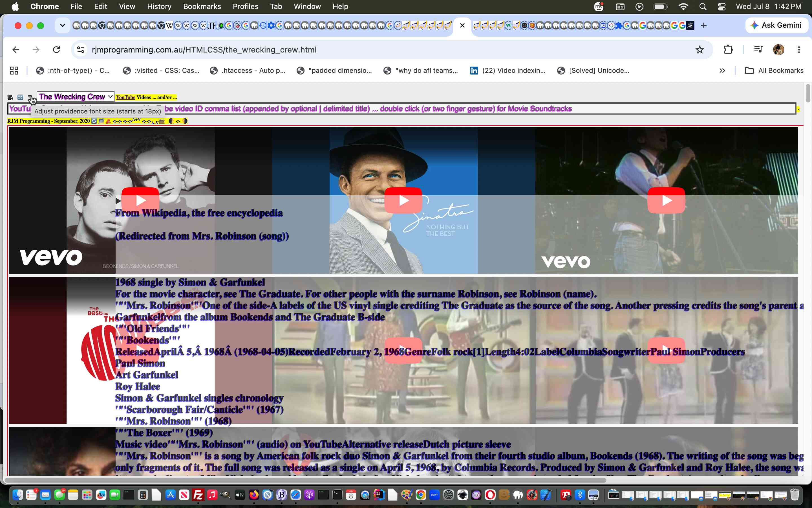Image resolution: width=812 pixels, height=508 pixels.
Task: Open Podcasts from the Dock
Action: point(309,495)
